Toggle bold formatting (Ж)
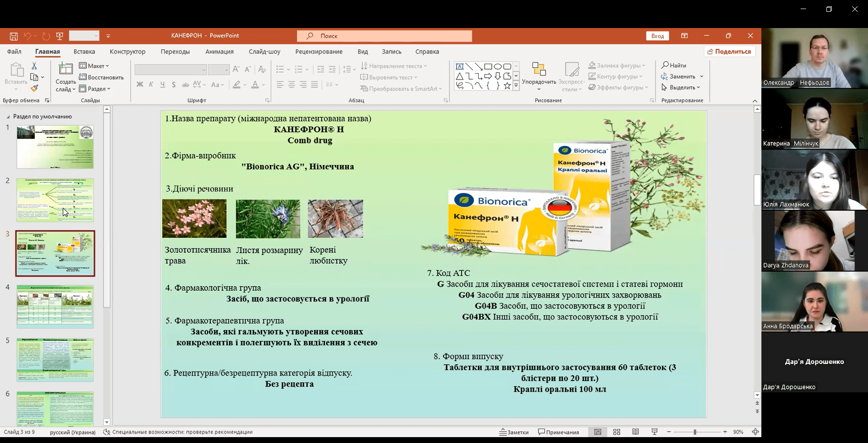Viewport: 868px width, 443px height. pyautogui.click(x=140, y=85)
